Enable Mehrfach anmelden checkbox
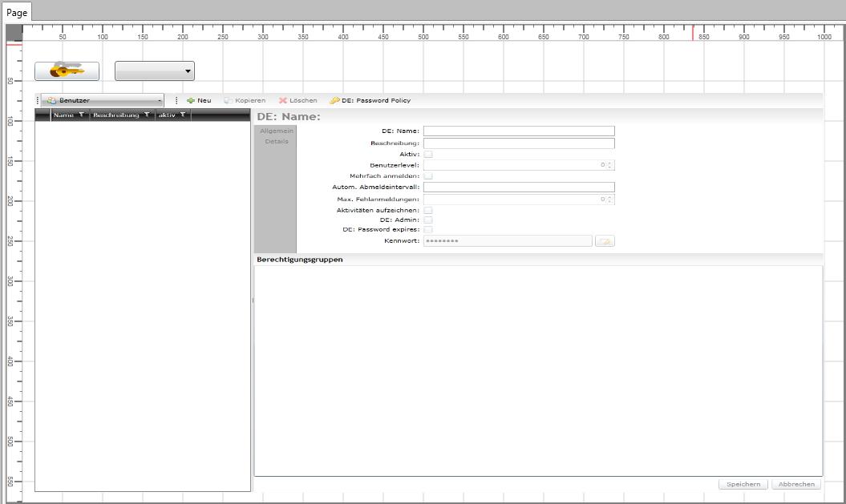Screen dimensions: 846x504 (x=428, y=175)
